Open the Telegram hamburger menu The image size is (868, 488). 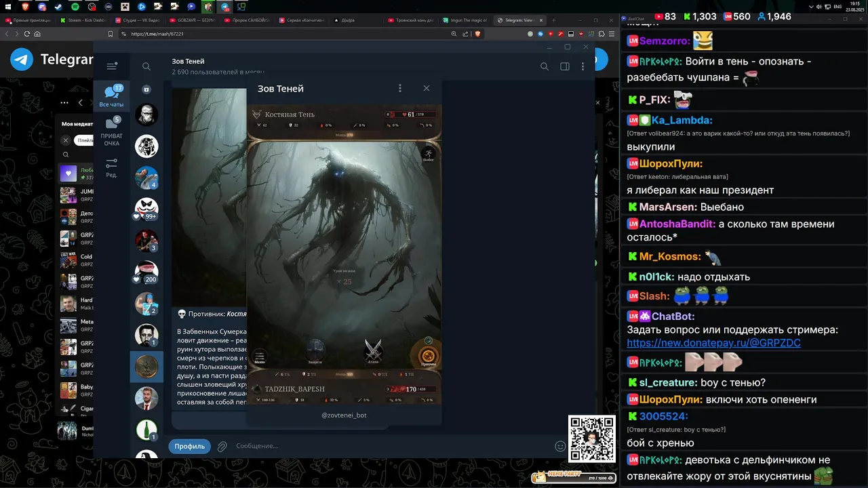[112, 66]
